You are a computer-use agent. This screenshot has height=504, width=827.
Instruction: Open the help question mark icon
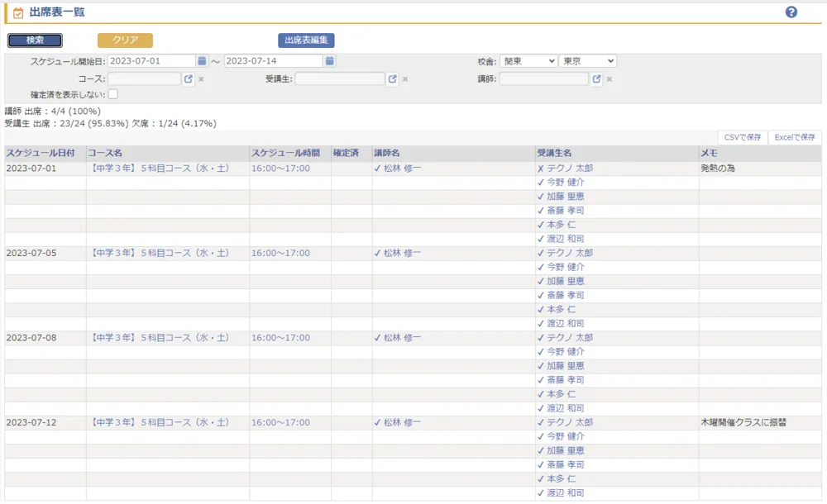point(791,12)
